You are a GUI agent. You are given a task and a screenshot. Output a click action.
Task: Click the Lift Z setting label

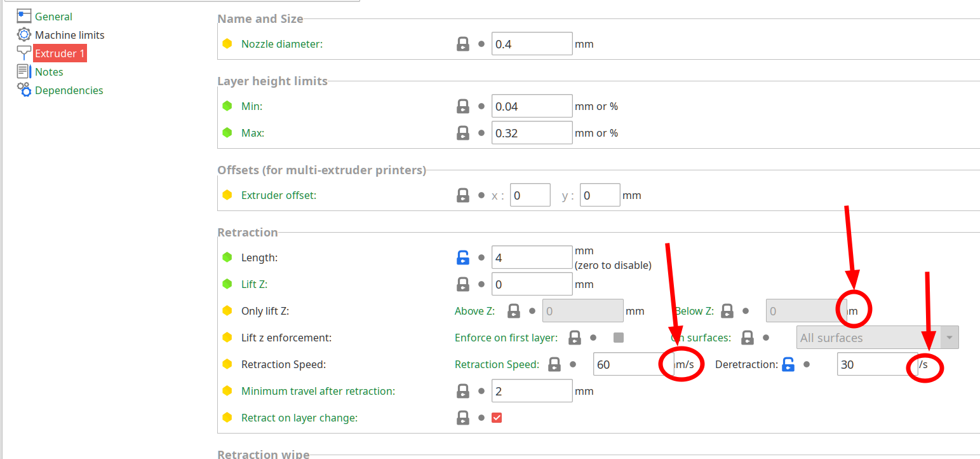point(254,284)
